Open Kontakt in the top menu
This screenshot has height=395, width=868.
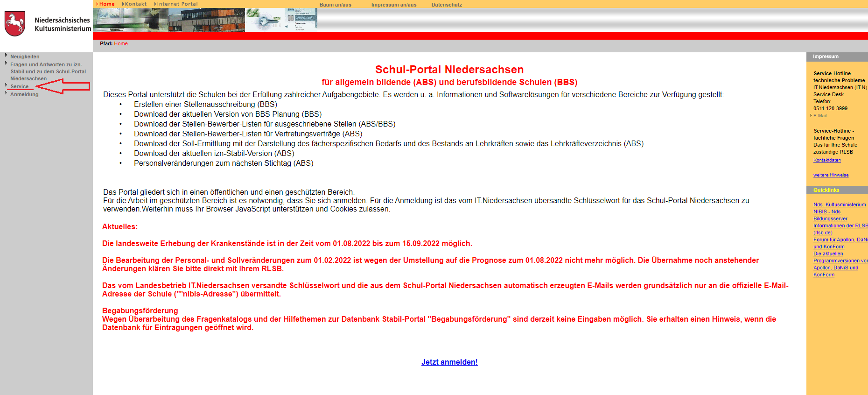click(135, 4)
